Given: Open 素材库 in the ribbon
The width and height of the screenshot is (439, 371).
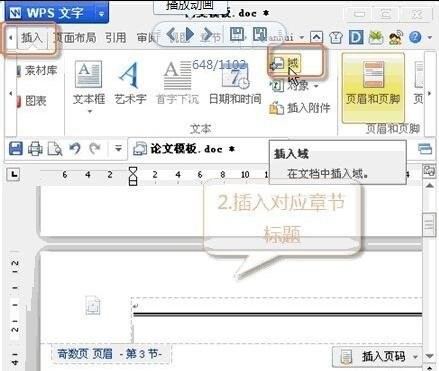Looking at the screenshot, I should coord(37,70).
